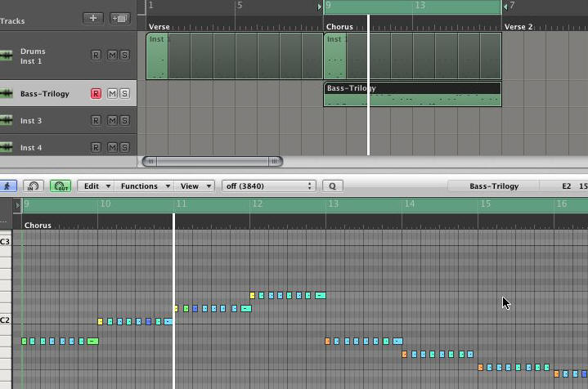
Task: Open the Edit menu in piano roll
Action: 96,186
